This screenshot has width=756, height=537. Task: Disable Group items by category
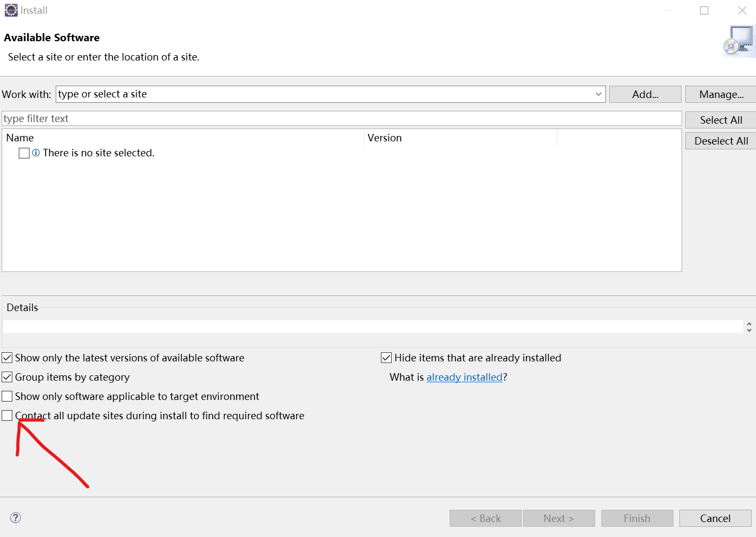7,377
